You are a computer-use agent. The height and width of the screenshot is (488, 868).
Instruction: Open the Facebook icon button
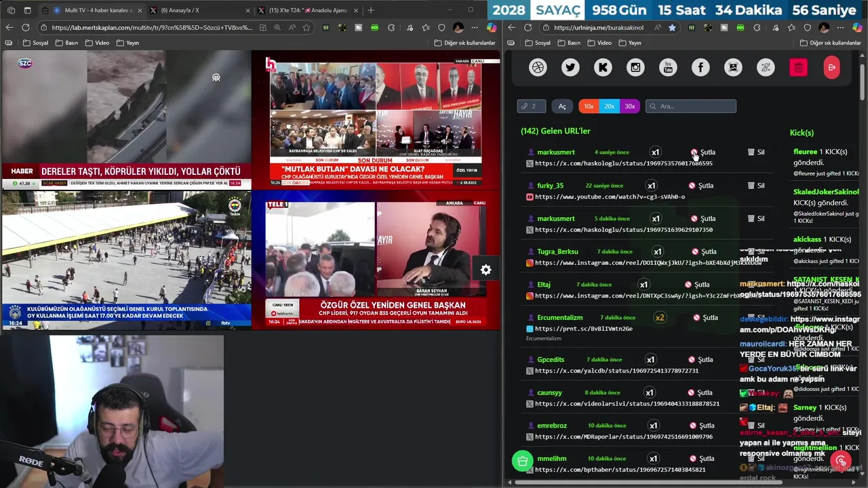coord(701,67)
